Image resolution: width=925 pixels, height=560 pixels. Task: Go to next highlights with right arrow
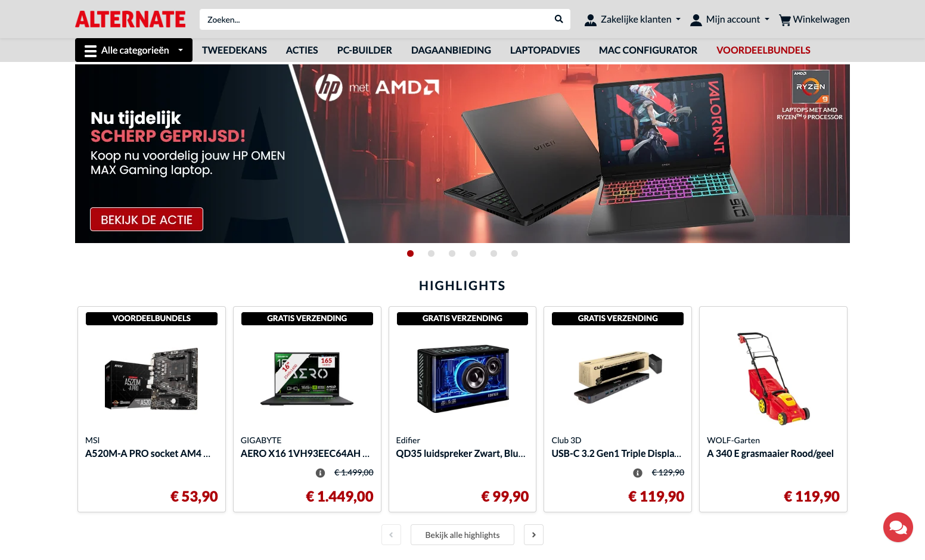[533, 535]
